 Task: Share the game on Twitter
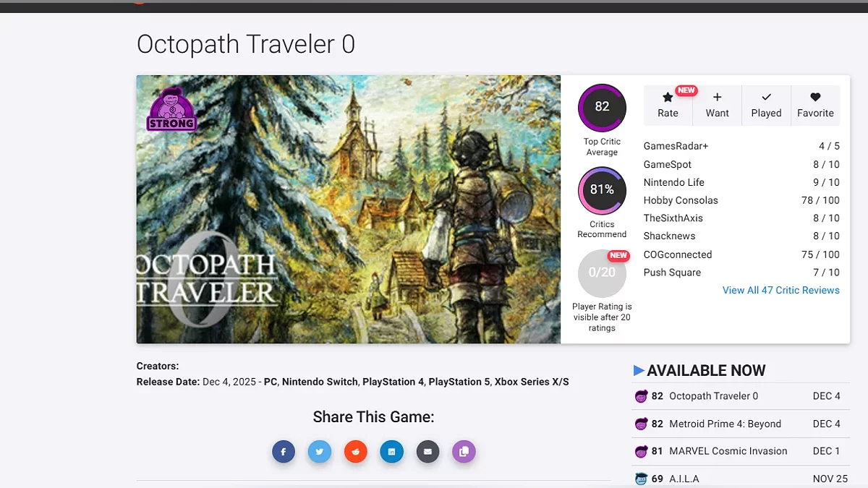point(320,452)
